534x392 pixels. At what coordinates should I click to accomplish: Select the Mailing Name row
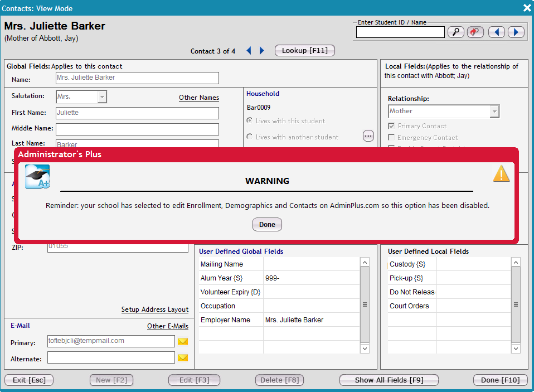pos(279,264)
